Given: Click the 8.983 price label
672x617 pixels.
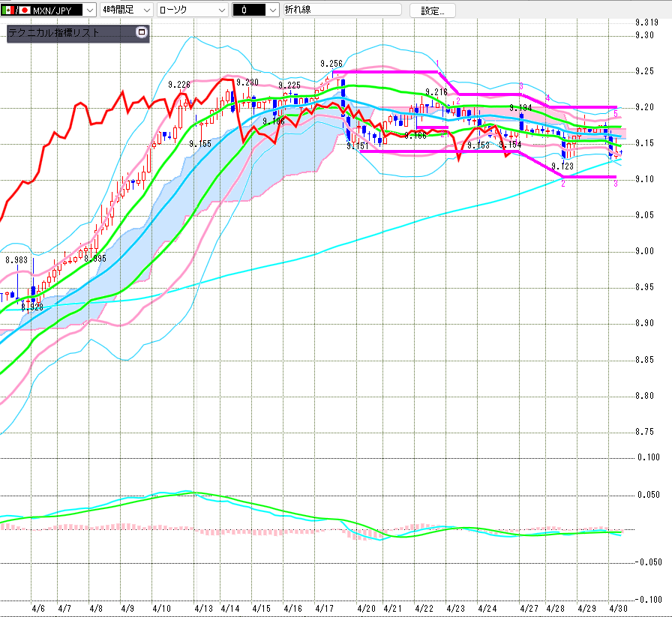Looking at the screenshot, I should [16, 260].
